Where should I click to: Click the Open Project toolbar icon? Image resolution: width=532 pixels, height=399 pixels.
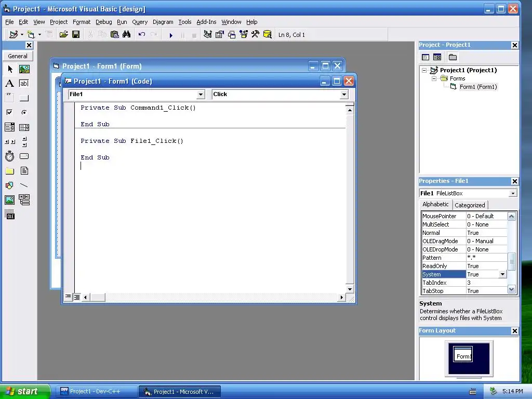[x=63, y=35]
